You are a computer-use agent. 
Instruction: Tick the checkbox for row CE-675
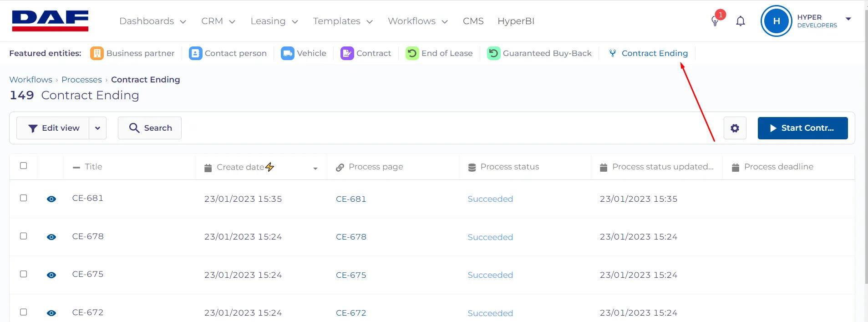24,274
